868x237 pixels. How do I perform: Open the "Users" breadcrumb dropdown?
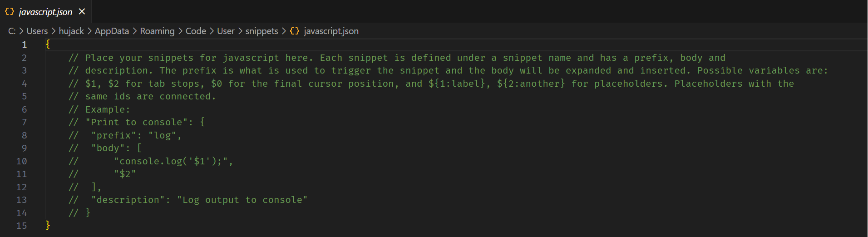(37, 31)
